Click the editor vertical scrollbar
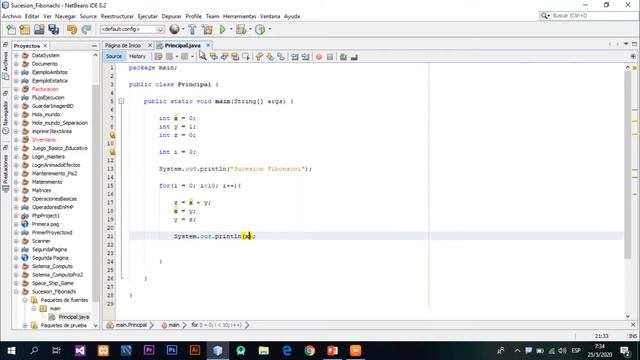Screen dimensions: 640x360 (628, 165)
